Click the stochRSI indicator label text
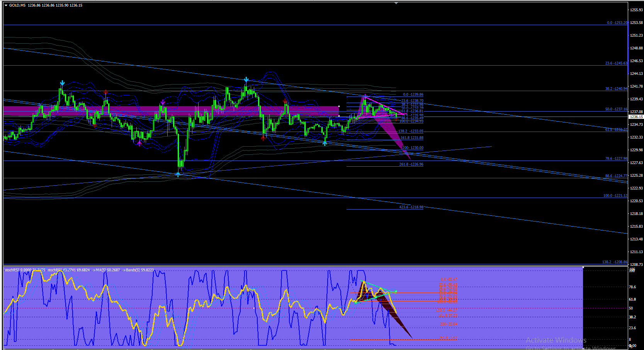This screenshot has height=350, width=644. pos(25,270)
